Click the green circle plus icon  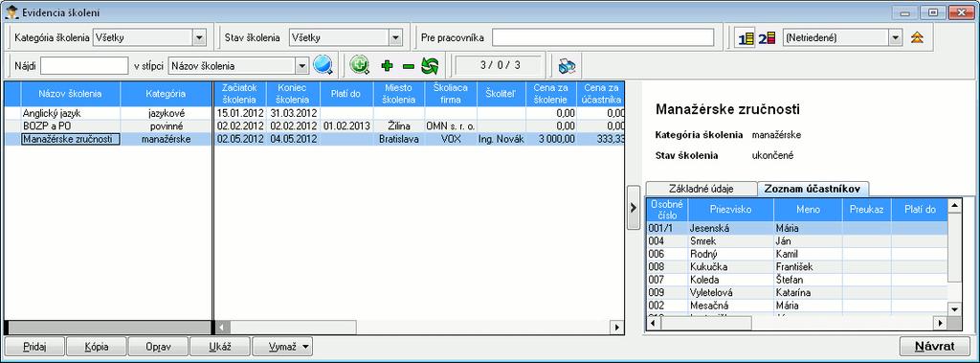pos(360,65)
